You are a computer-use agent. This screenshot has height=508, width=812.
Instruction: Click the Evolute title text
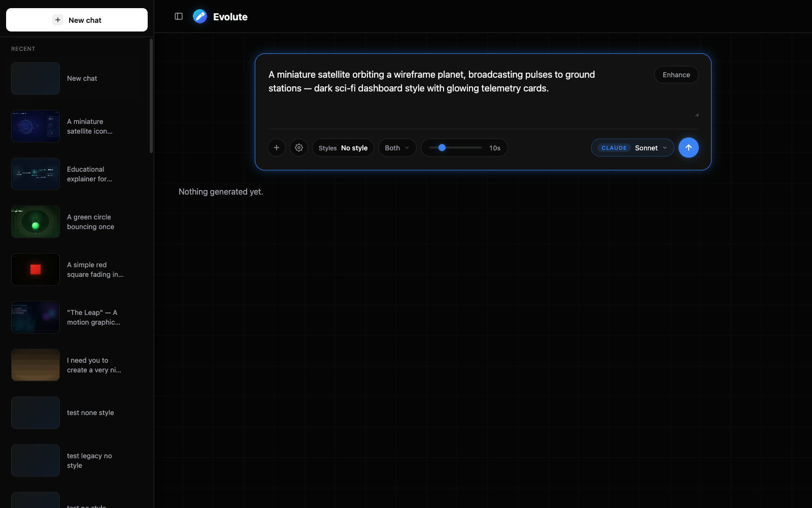pyautogui.click(x=230, y=17)
